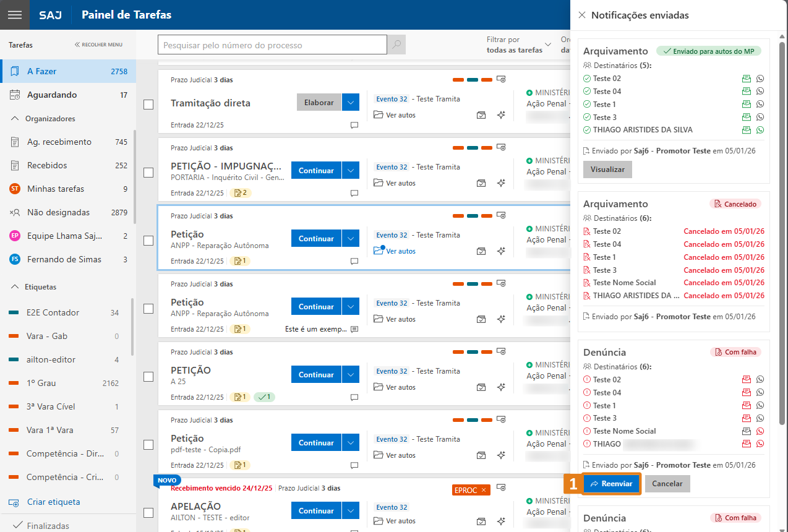The image size is (788, 532).
Task: Check the Tramitação direta task checkbox
Action: pyautogui.click(x=148, y=105)
